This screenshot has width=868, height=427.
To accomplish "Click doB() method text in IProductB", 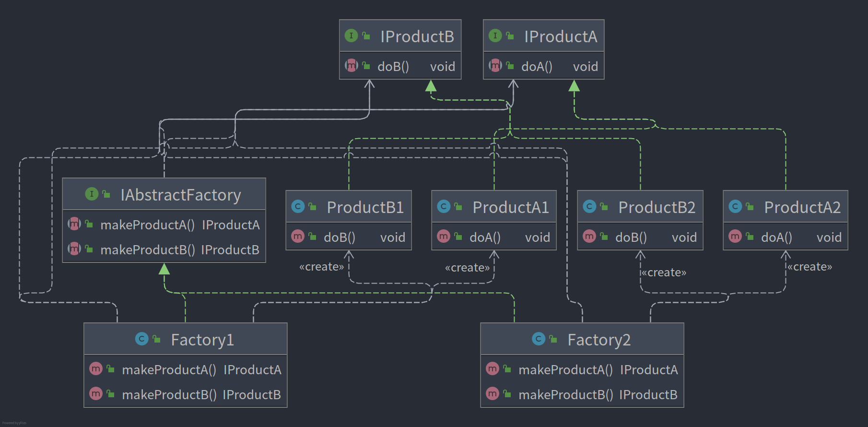I will click(x=393, y=66).
